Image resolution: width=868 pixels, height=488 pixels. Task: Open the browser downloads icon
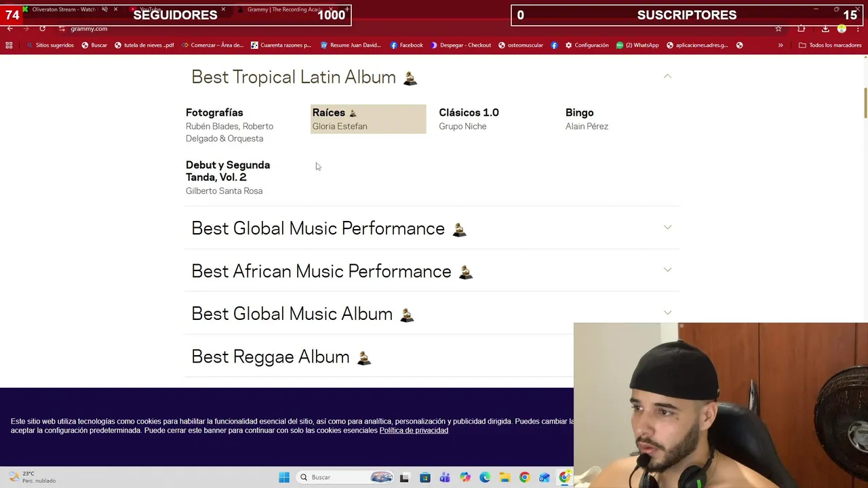coord(825,28)
